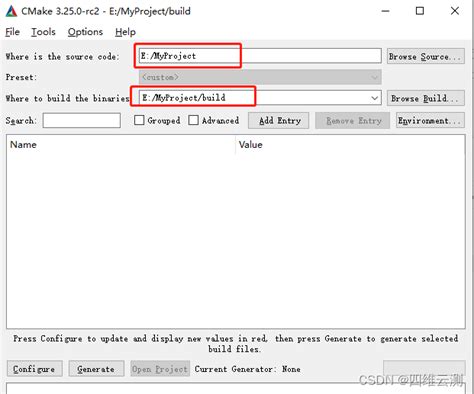Click the Configure button
This screenshot has width=474, height=394.
pos(34,369)
